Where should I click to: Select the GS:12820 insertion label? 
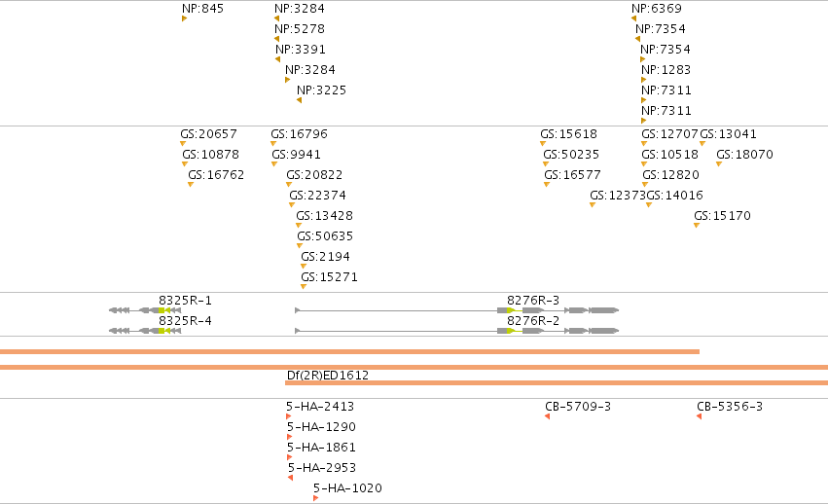[x=670, y=175]
